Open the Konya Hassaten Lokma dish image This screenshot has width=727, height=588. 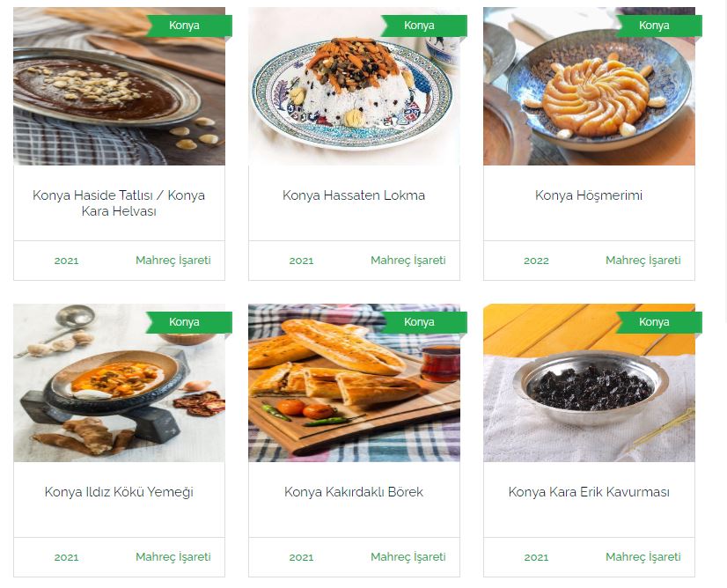tap(354, 86)
